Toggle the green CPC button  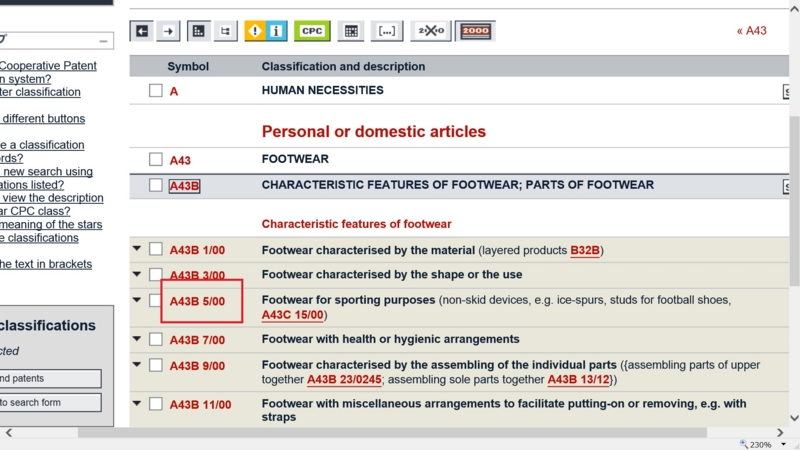pyautogui.click(x=312, y=31)
